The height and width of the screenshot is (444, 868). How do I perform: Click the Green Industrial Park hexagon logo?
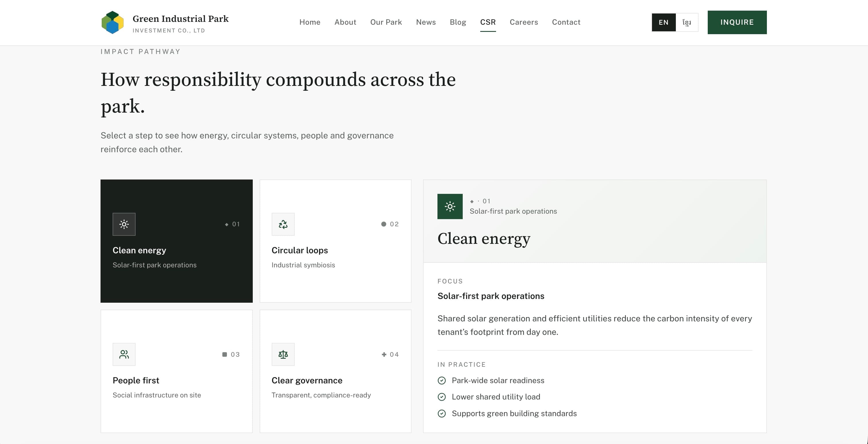(x=113, y=22)
